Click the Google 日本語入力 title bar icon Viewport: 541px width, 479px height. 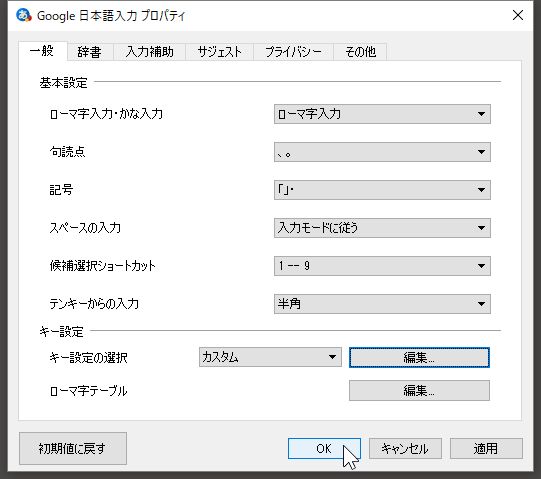[x=24, y=16]
